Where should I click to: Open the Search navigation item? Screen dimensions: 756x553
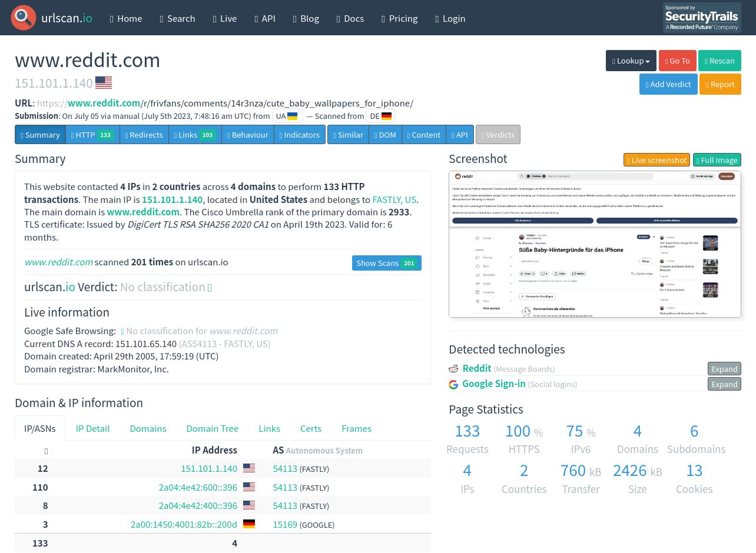point(177,18)
